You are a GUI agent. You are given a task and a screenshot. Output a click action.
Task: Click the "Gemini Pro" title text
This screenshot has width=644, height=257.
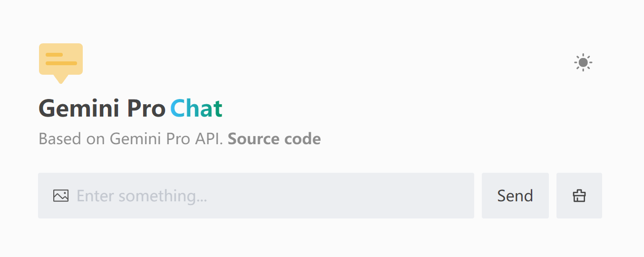[102, 109]
